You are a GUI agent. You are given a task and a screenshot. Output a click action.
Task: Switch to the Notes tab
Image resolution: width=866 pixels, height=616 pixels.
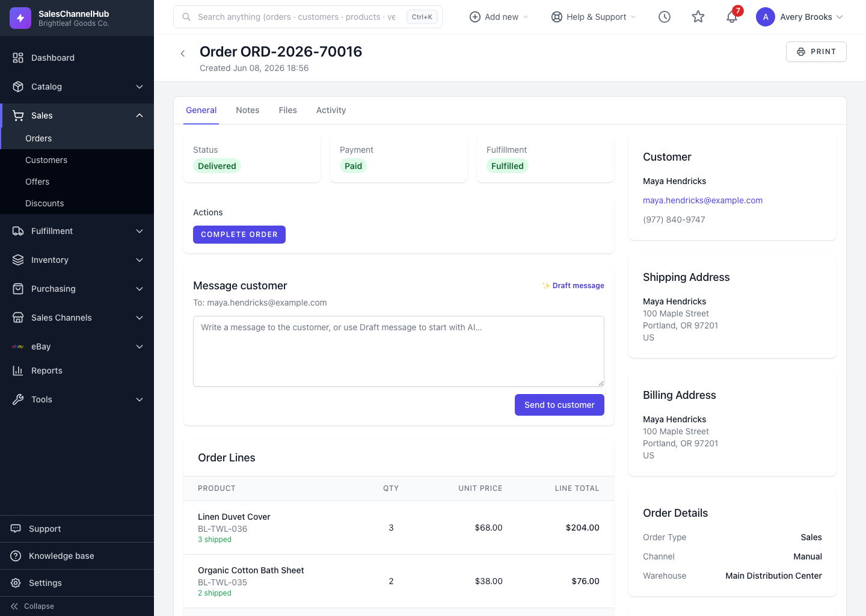tap(248, 110)
